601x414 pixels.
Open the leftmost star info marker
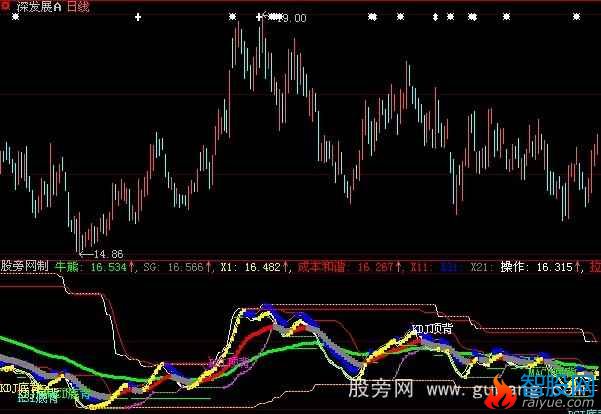pos(15,17)
